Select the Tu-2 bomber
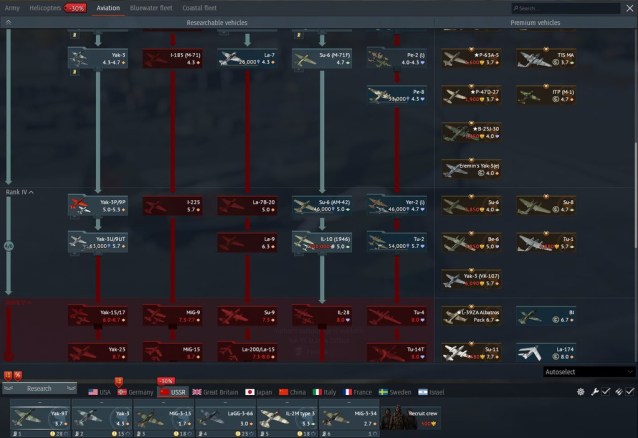 tap(396, 241)
